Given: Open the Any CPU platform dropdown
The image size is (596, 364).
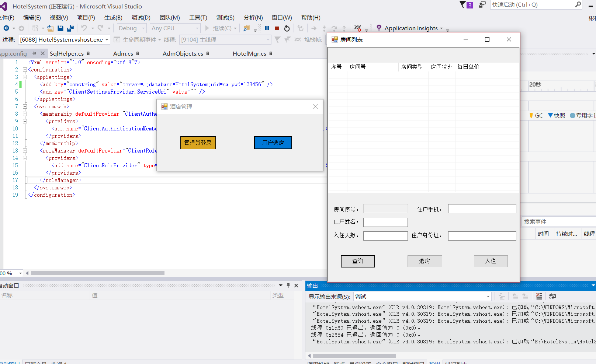Looking at the screenshot, I should (197, 28).
